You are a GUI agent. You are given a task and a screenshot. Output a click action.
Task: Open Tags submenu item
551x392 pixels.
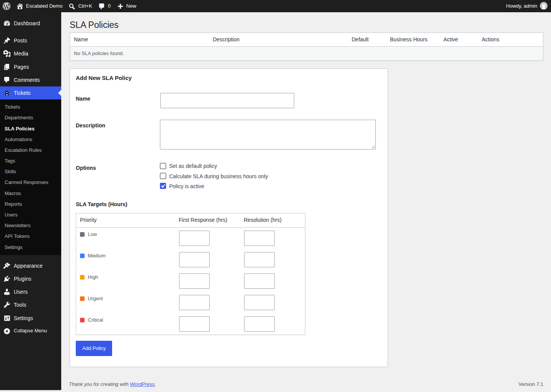point(10,161)
